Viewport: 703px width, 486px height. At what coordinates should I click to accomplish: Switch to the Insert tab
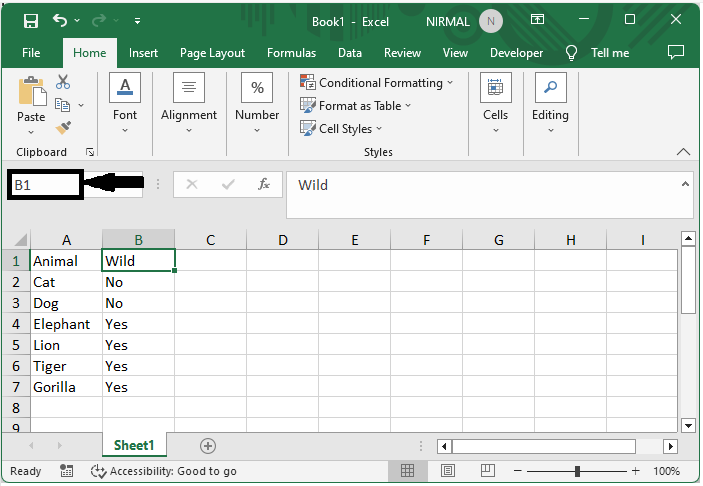143,53
